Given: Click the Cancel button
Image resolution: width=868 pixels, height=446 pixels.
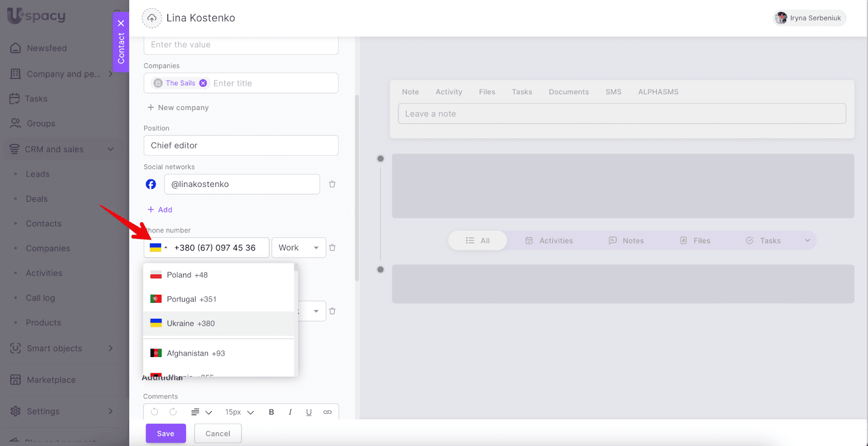Looking at the screenshot, I should click(218, 434).
